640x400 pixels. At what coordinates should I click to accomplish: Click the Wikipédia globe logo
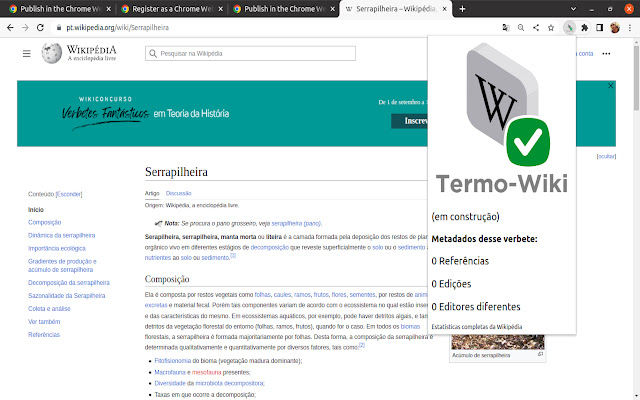point(52,53)
